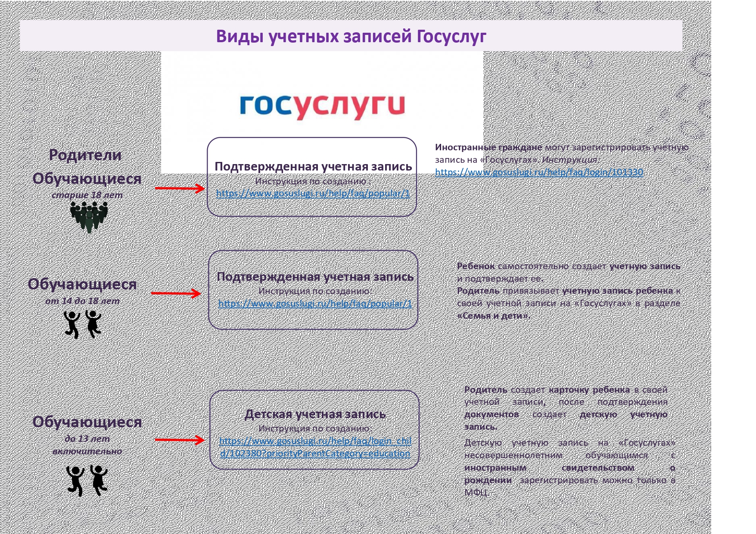Click the text до 13 лет включительно
Screen dimensions: 756x534
tap(87, 445)
